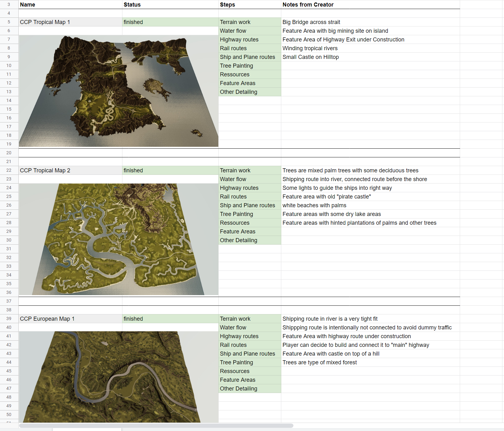Screen dimensions: 504x431
Task: Select the 'Ship and Plane routes' cell in row 9
Action: pyautogui.click(x=247, y=57)
